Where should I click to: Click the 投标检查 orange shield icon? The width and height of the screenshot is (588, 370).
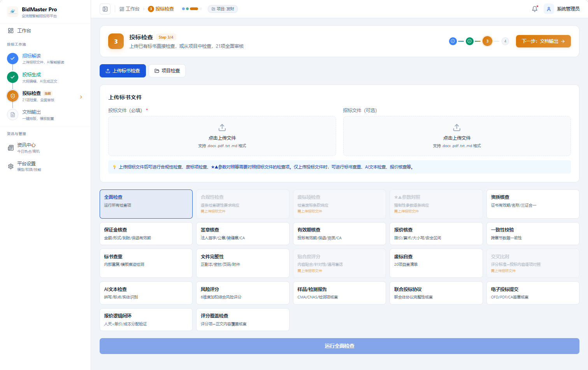click(12, 96)
